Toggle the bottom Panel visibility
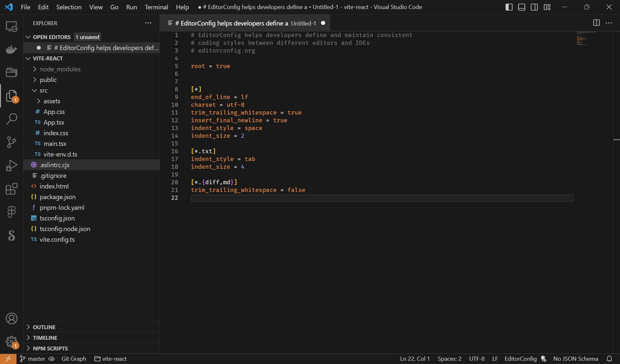This screenshot has height=364, width=620. click(522, 7)
